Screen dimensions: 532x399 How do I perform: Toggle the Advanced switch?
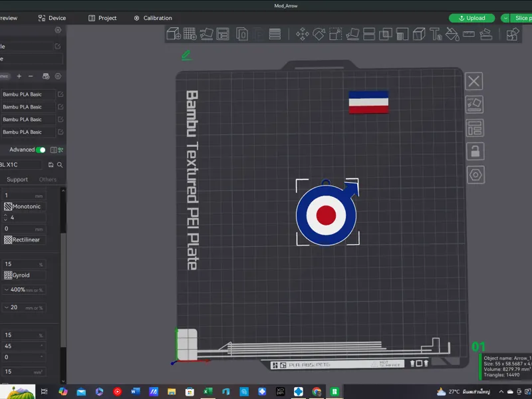pyautogui.click(x=41, y=150)
